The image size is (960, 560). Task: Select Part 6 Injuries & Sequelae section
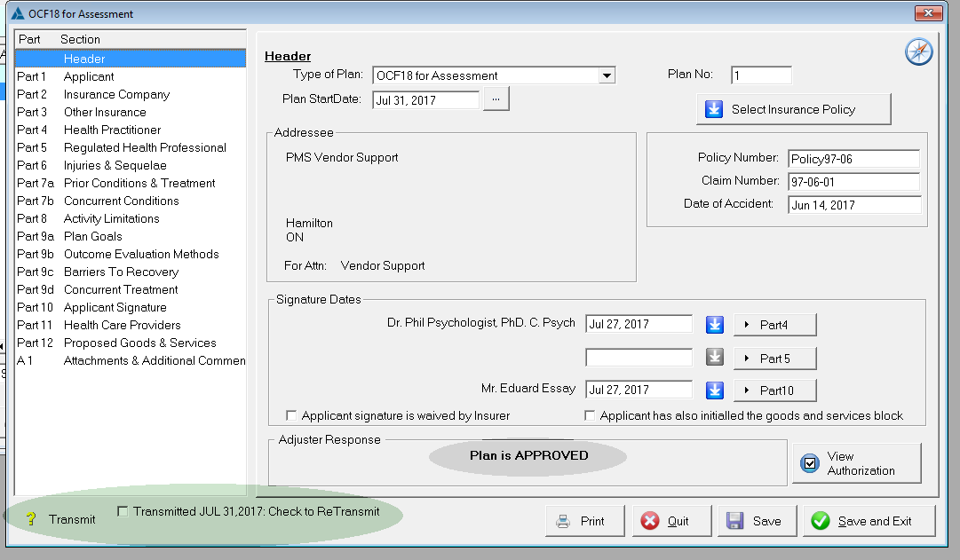click(x=115, y=165)
